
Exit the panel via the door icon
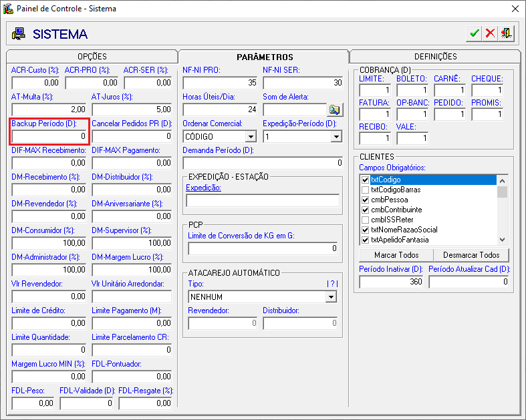pos(506,33)
